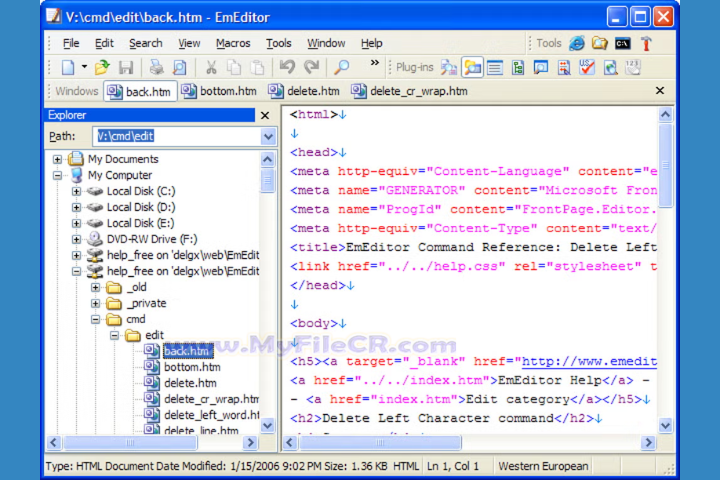Open the File menu
The image size is (720, 480).
click(x=71, y=43)
